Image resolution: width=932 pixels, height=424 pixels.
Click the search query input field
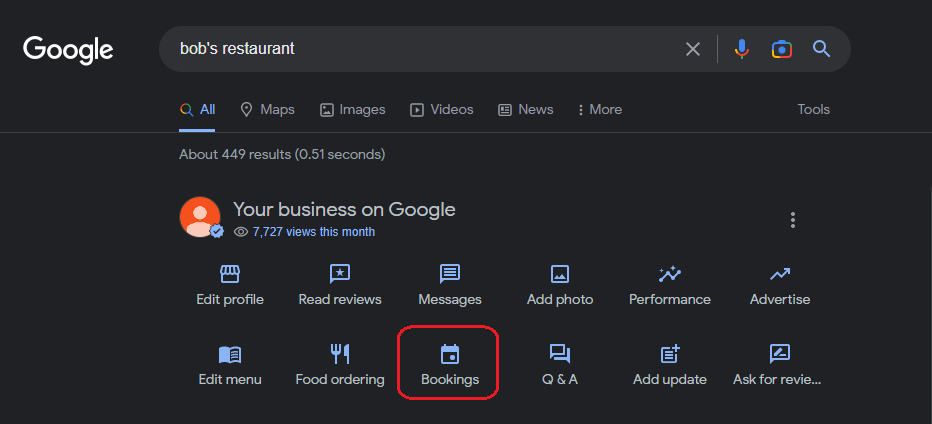(422, 49)
